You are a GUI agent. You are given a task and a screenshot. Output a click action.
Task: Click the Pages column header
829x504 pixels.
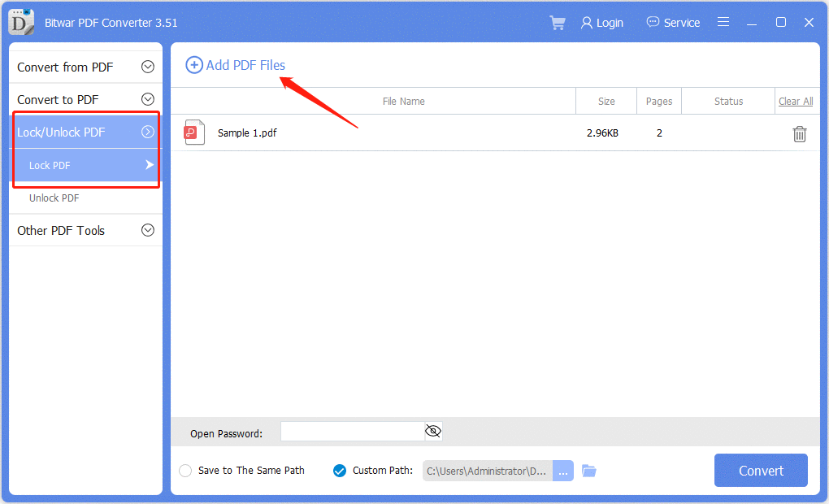[x=659, y=101]
